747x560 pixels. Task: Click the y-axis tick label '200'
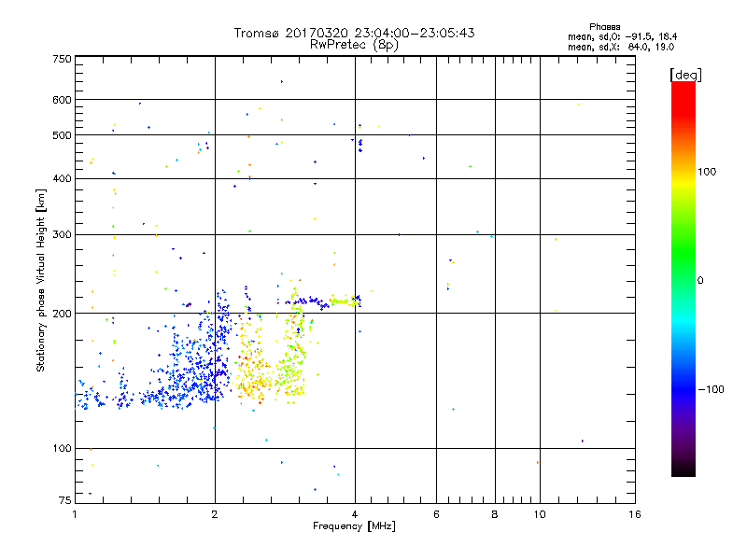pyautogui.click(x=62, y=314)
